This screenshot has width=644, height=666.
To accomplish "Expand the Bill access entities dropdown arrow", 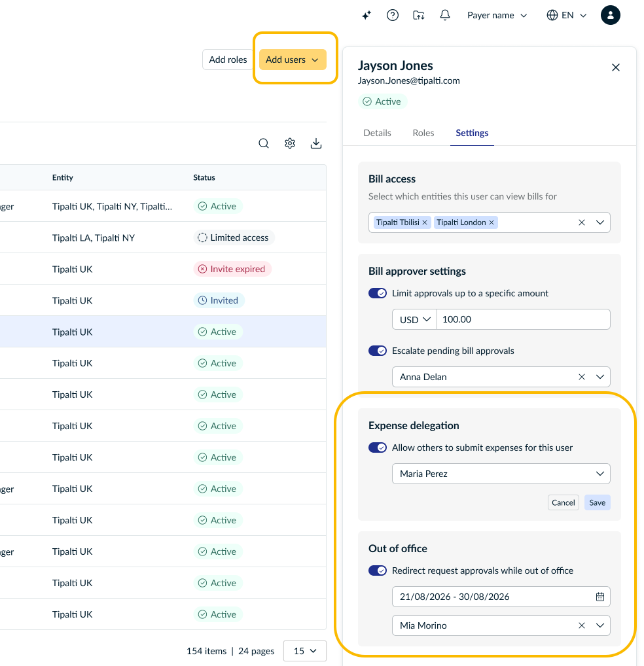I will point(599,222).
